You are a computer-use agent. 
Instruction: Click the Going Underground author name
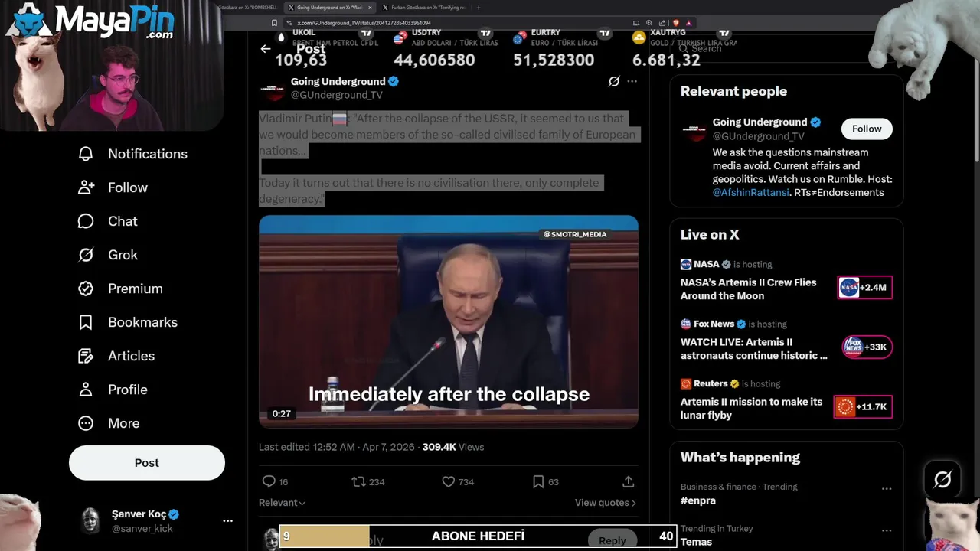[x=338, y=81]
